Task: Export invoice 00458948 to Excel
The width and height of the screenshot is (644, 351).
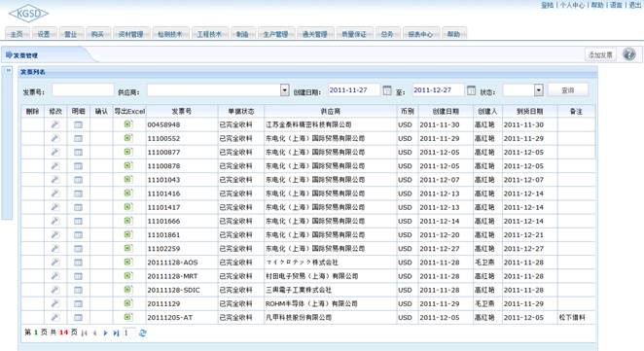Action: click(x=128, y=124)
